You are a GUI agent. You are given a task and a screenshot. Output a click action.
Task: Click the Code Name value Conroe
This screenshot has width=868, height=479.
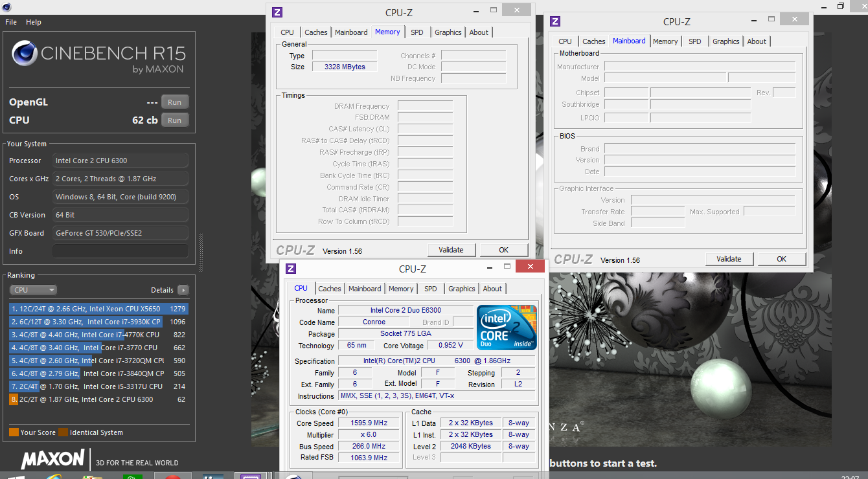pyautogui.click(x=374, y=322)
